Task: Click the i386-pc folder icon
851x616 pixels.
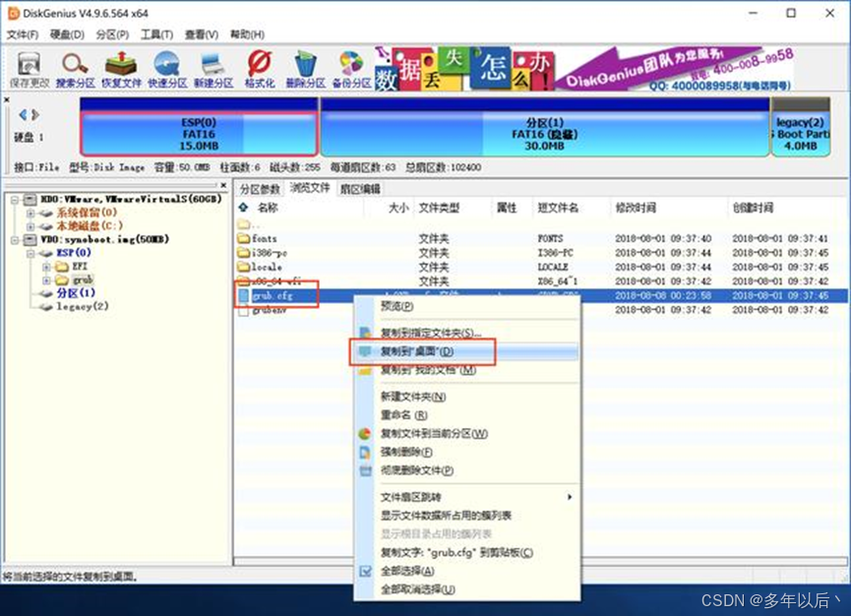Action: [x=243, y=252]
